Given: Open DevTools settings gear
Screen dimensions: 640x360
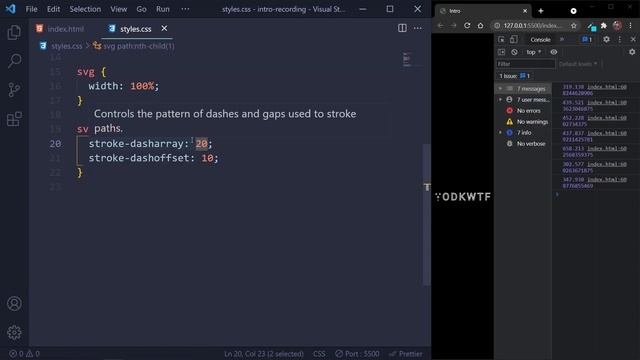Looking at the screenshot, I should click(607, 40).
